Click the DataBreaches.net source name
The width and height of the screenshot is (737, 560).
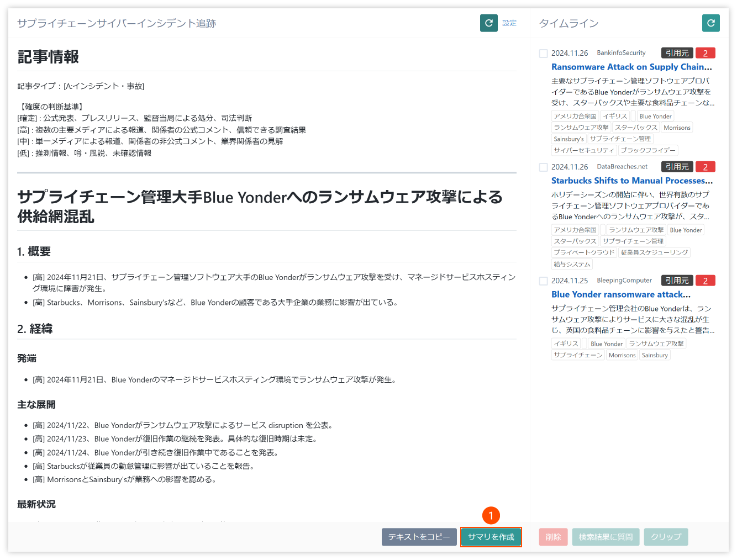(622, 167)
